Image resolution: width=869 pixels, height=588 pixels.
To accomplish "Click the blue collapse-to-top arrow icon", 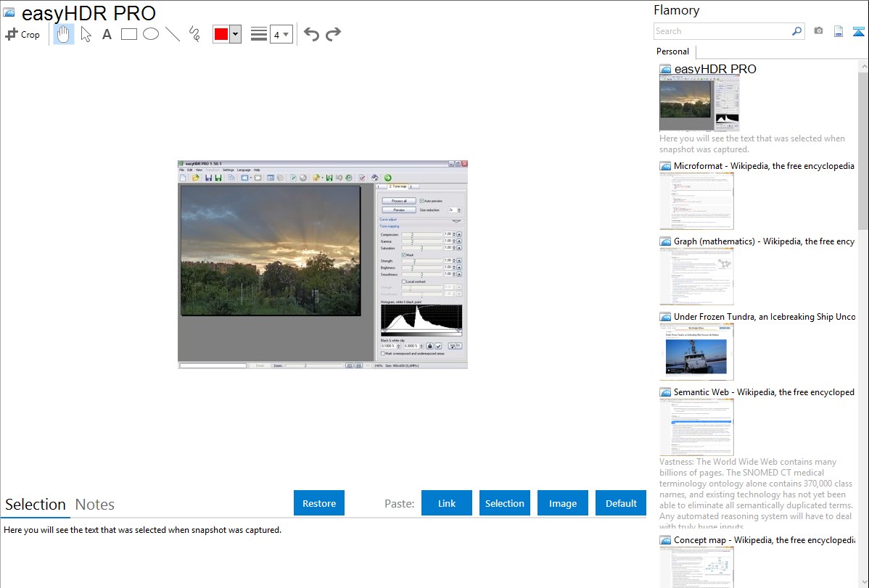I will click(858, 31).
